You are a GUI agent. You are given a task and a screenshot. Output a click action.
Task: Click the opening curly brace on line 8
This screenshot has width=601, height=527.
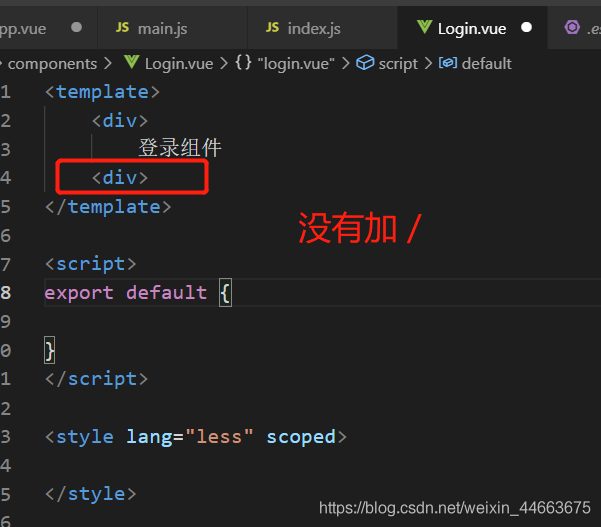(x=225, y=293)
